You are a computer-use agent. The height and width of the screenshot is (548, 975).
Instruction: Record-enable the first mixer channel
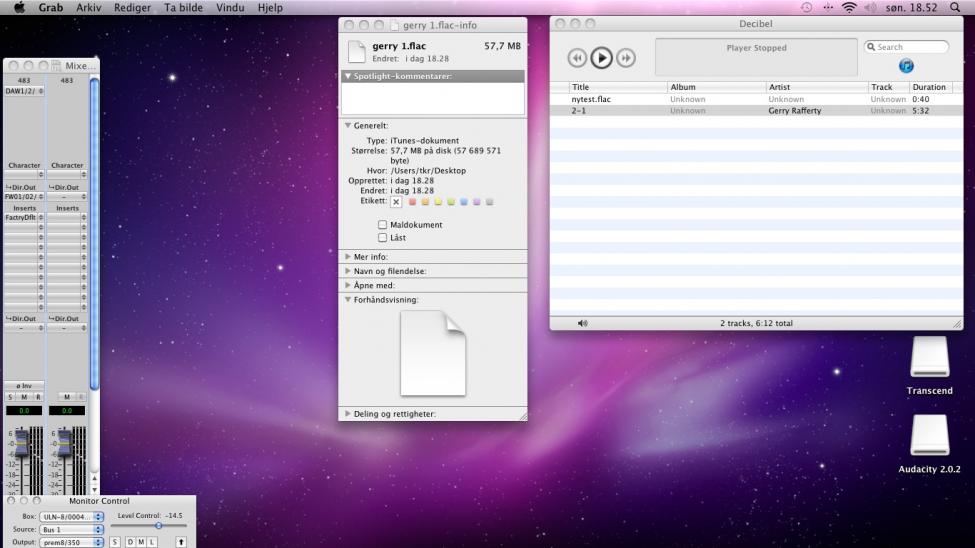click(x=38, y=397)
